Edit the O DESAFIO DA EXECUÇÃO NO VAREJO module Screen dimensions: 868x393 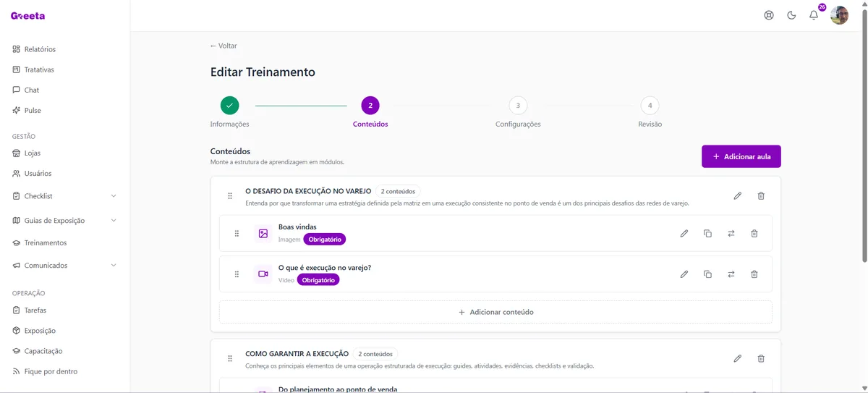738,196
